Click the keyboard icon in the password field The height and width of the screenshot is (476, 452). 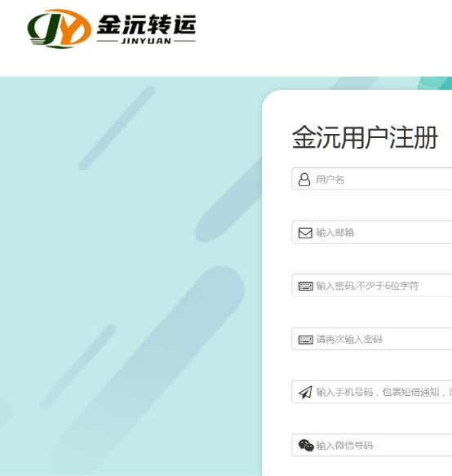coord(305,287)
